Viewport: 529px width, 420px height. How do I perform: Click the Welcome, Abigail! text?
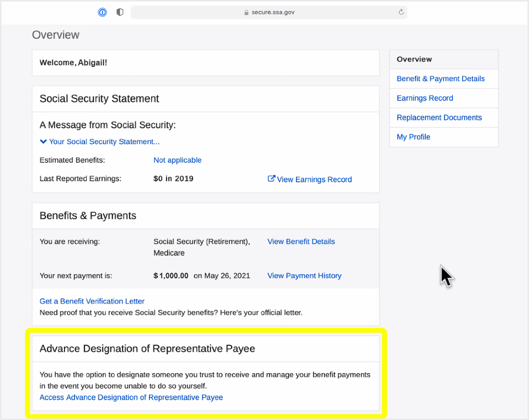pos(73,63)
